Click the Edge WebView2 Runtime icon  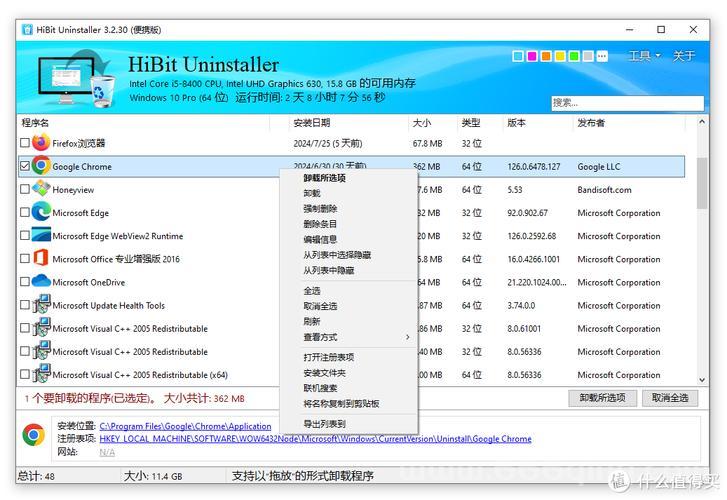click(x=41, y=235)
